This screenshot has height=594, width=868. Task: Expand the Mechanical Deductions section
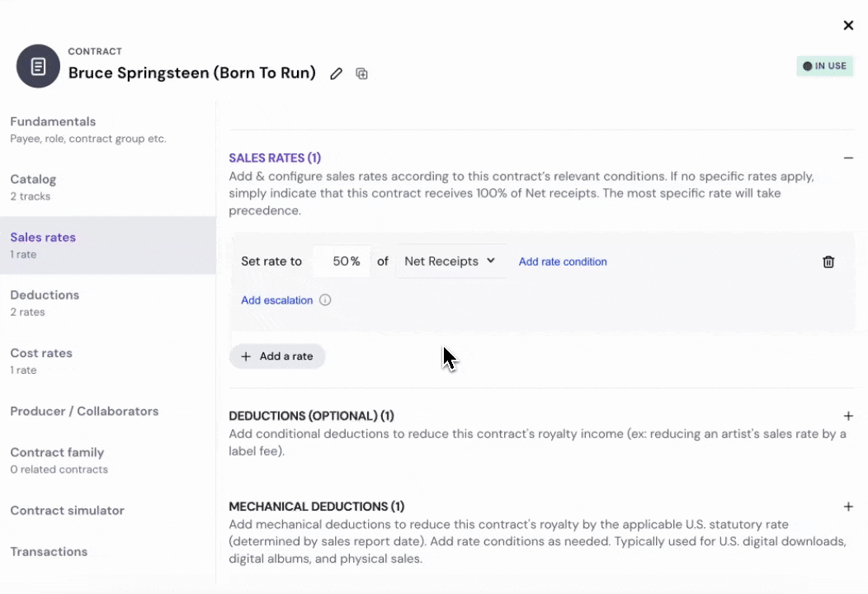(x=848, y=507)
